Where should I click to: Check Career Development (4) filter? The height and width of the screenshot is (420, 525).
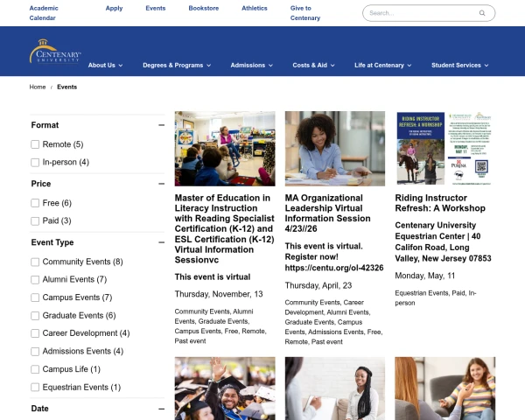coord(35,333)
